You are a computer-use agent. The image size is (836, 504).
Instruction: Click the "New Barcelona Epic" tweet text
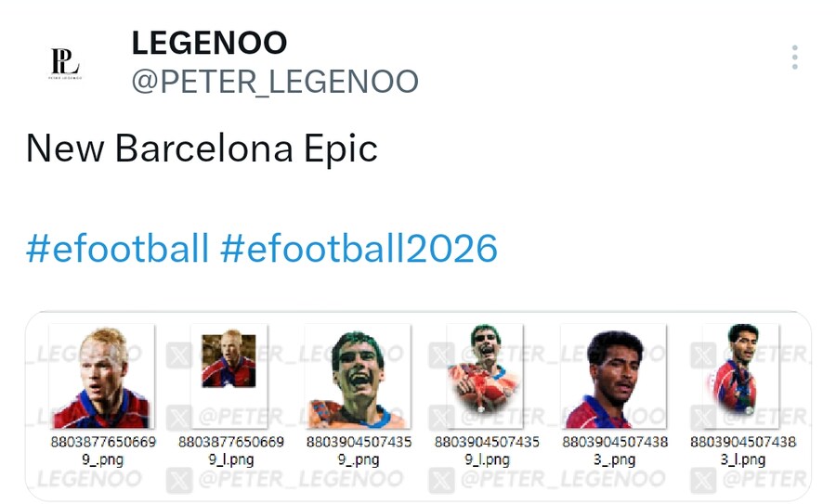click(x=202, y=148)
